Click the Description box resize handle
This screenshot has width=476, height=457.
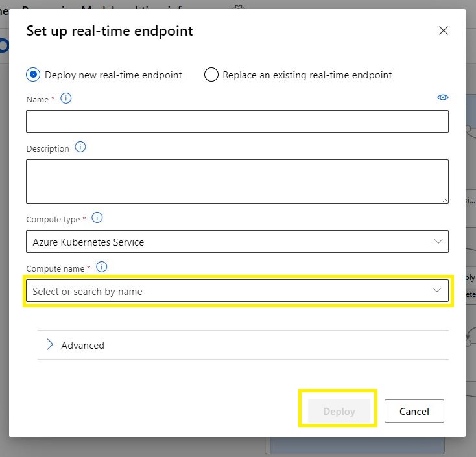(445, 199)
